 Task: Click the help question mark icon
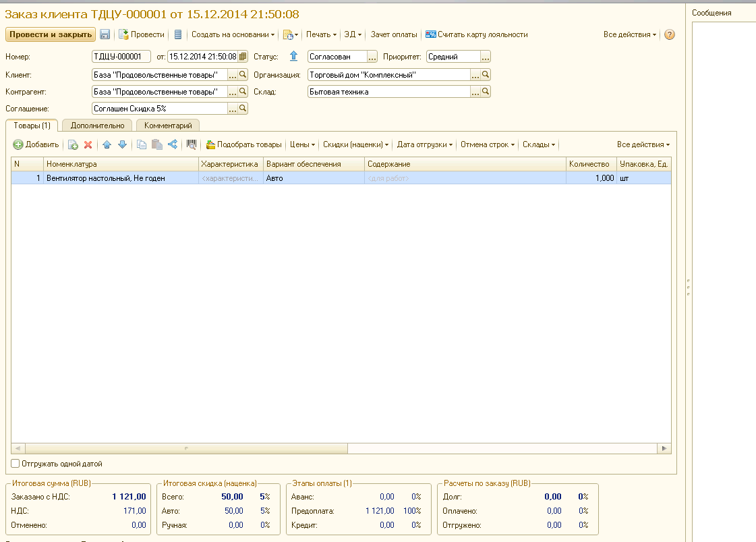pos(669,34)
